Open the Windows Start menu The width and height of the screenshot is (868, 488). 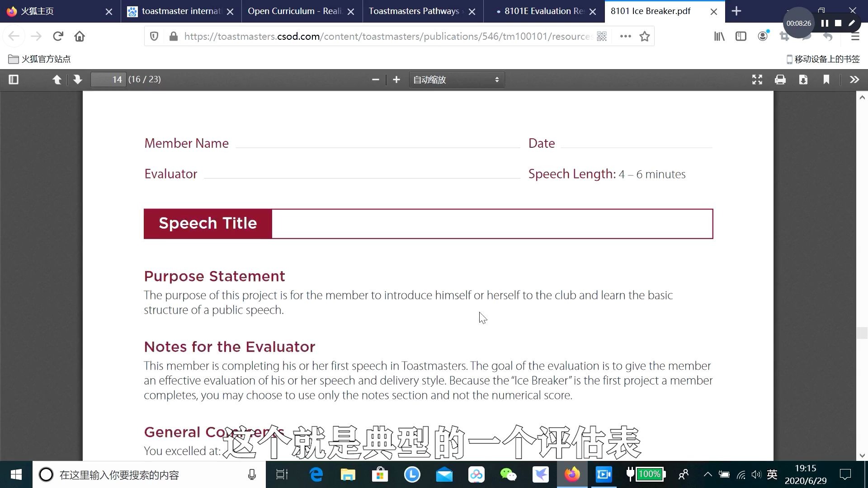tap(16, 474)
